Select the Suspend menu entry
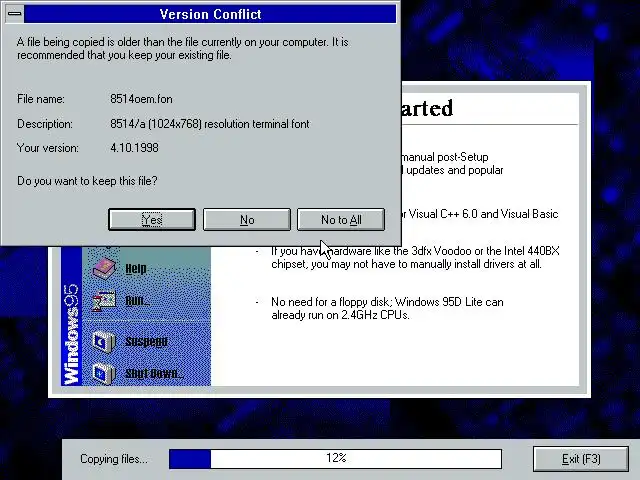 point(146,341)
